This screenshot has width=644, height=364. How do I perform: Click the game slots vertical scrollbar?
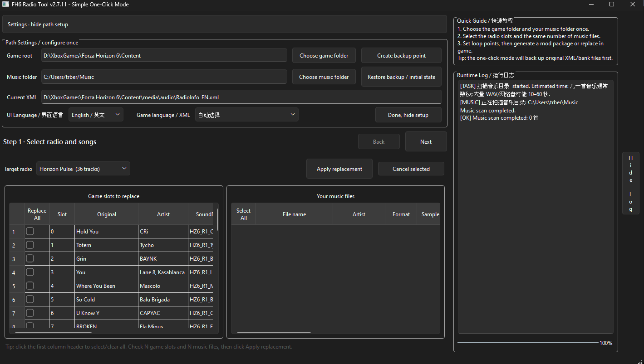coord(217,219)
